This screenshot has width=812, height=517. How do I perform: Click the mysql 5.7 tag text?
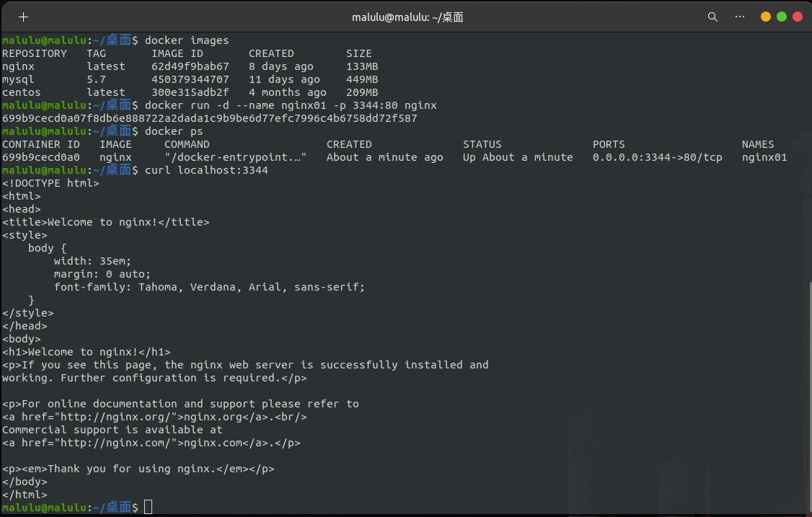97,79
